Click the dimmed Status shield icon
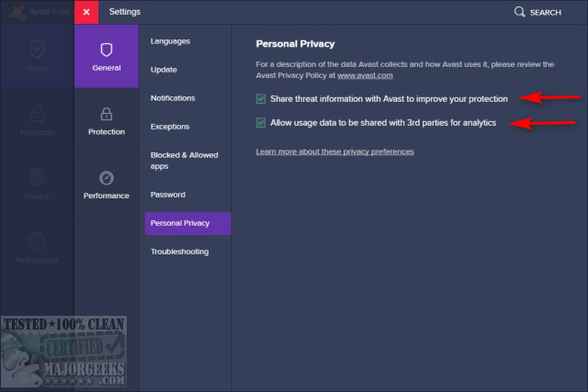Viewport: 588px width, 392px height. 37,49
